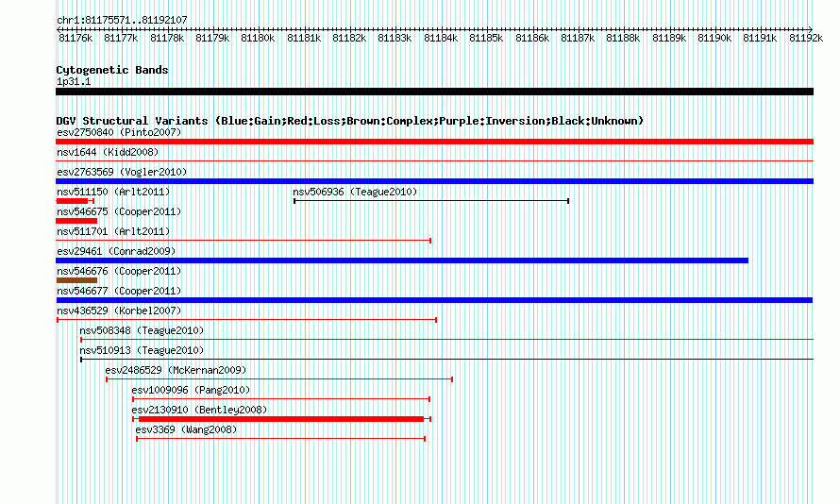The image size is (840, 504).
Task: Open nsv508348 (Teague2010) label
Action: [x=142, y=330]
